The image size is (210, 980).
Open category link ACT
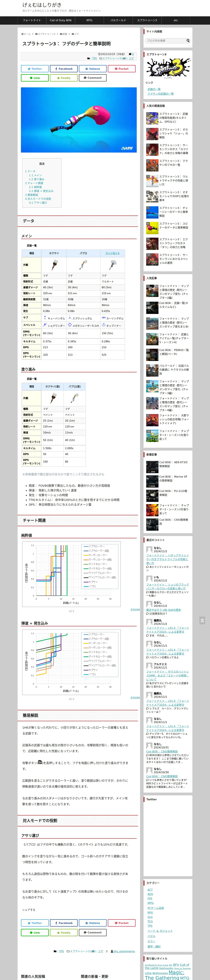pyautogui.click(x=150, y=890)
